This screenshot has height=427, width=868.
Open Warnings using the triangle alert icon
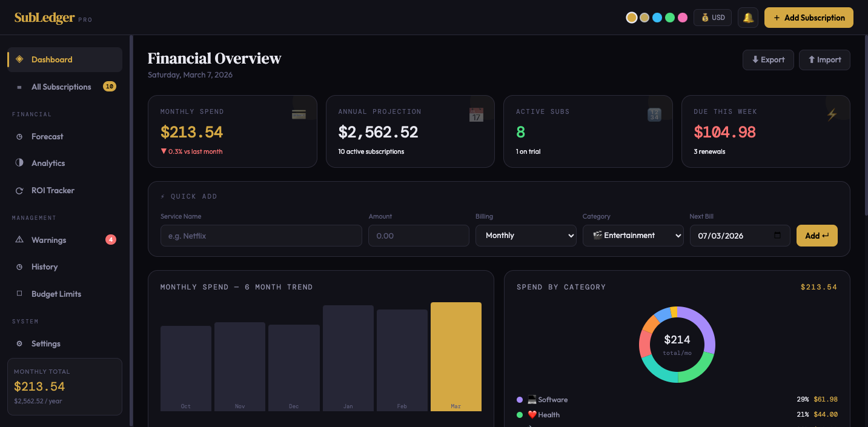20,240
